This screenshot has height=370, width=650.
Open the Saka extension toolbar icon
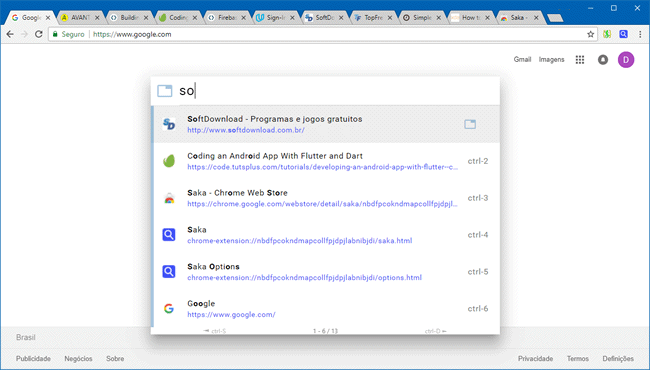[x=623, y=34]
